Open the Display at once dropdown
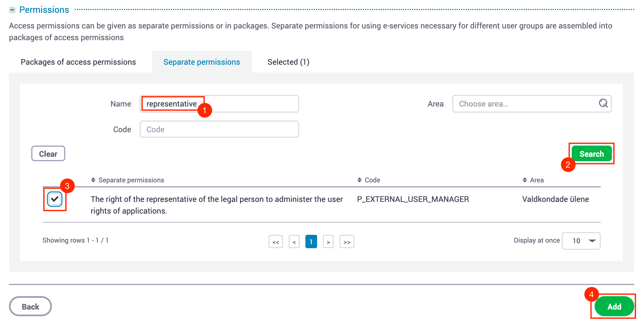Viewport: 644px width, 326px height. tap(581, 241)
